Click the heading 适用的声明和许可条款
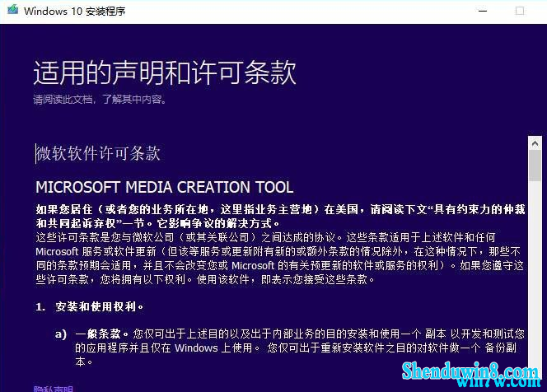This screenshot has width=547, height=392. (x=165, y=72)
